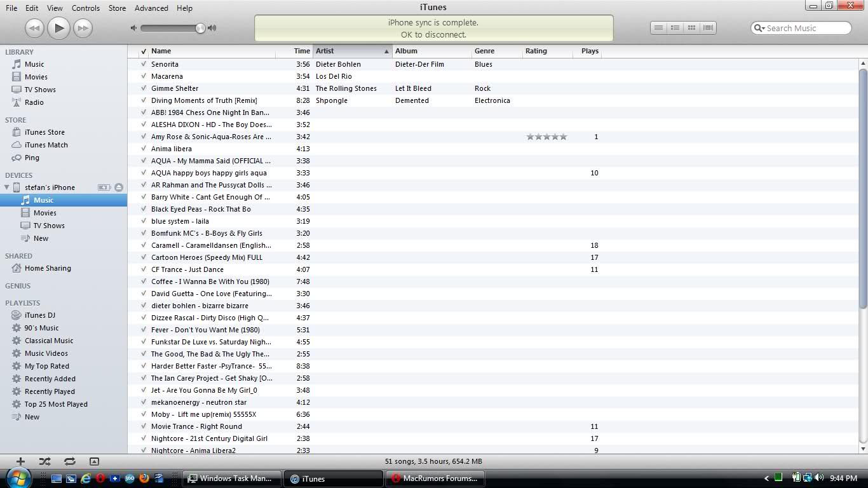The width and height of the screenshot is (868, 488).
Task: Uncheck Diving Moments of Truth checkbox
Action: tap(144, 100)
